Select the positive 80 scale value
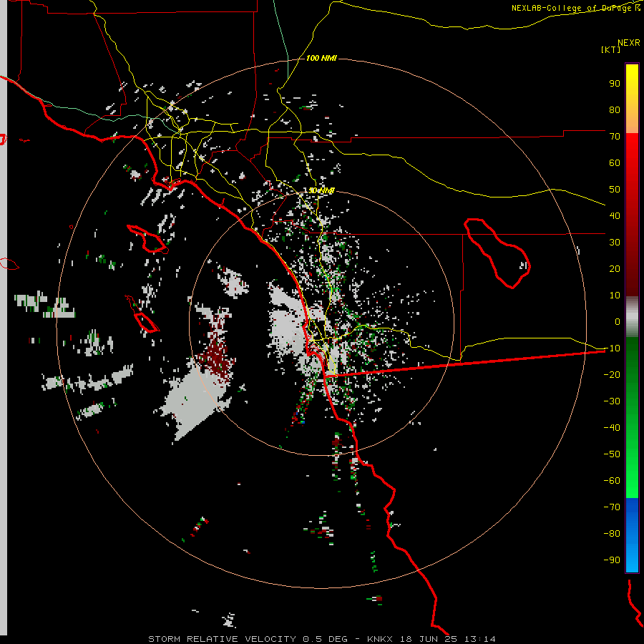Screen dimensions: 644x644 click(x=615, y=109)
